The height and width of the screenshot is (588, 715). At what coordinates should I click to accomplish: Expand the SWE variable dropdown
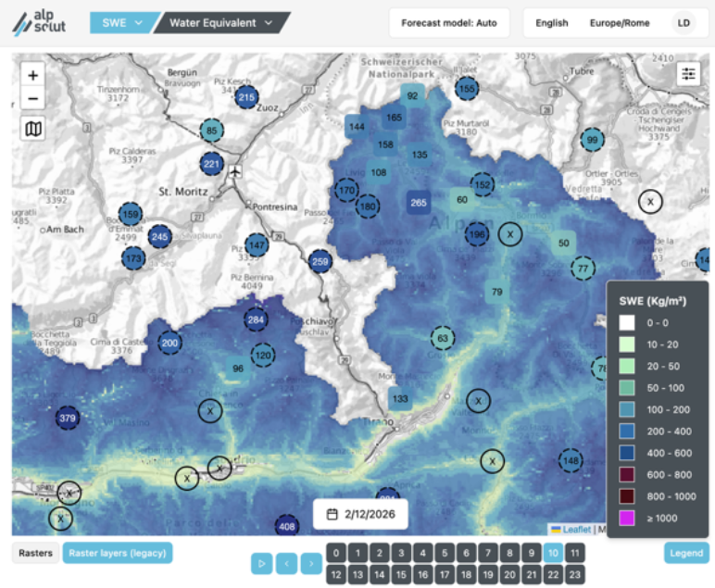tap(120, 23)
